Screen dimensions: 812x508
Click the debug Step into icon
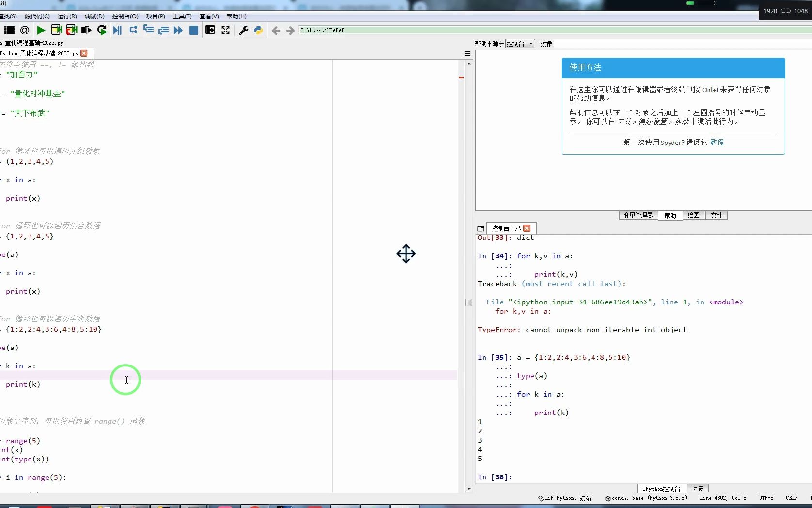pos(148,30)
